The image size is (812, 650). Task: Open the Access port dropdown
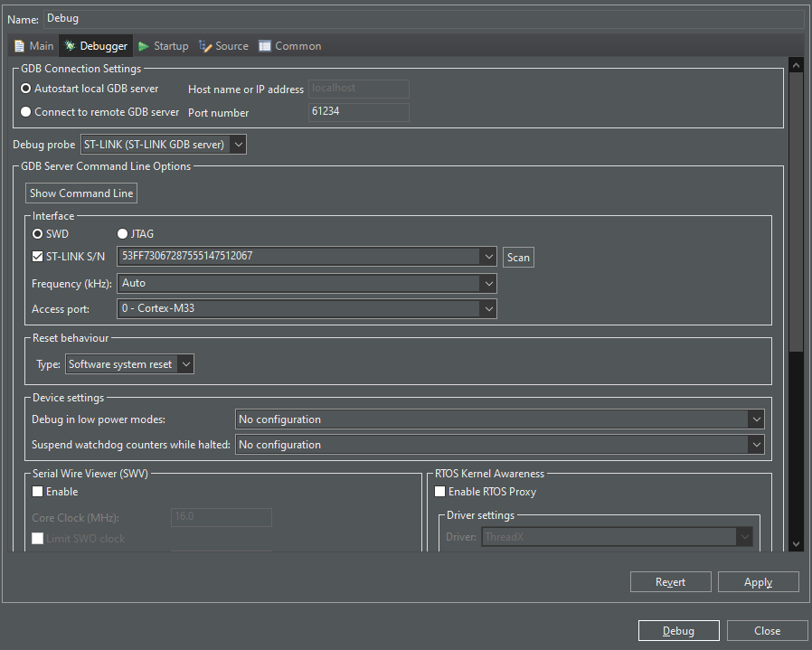tap(488, 308)
